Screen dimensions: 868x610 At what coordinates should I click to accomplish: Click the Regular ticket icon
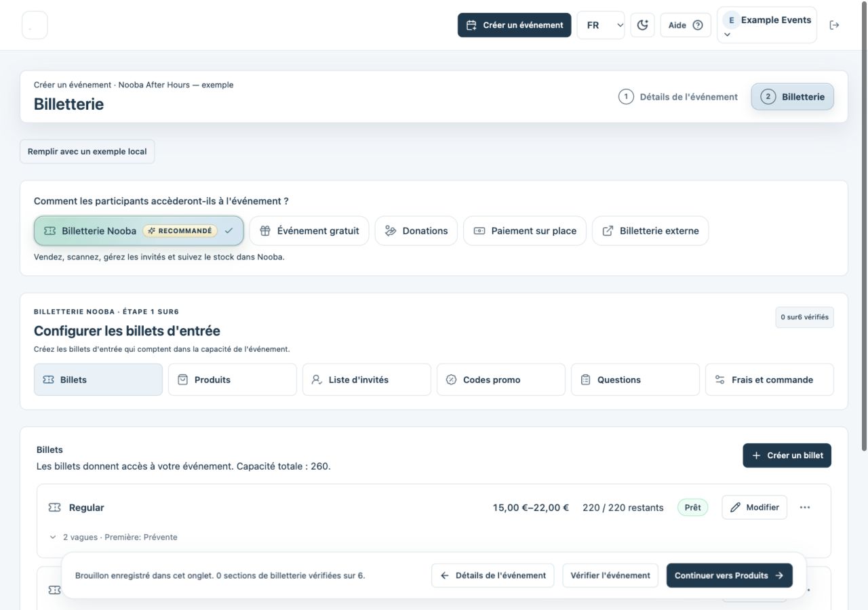[54, 508]
